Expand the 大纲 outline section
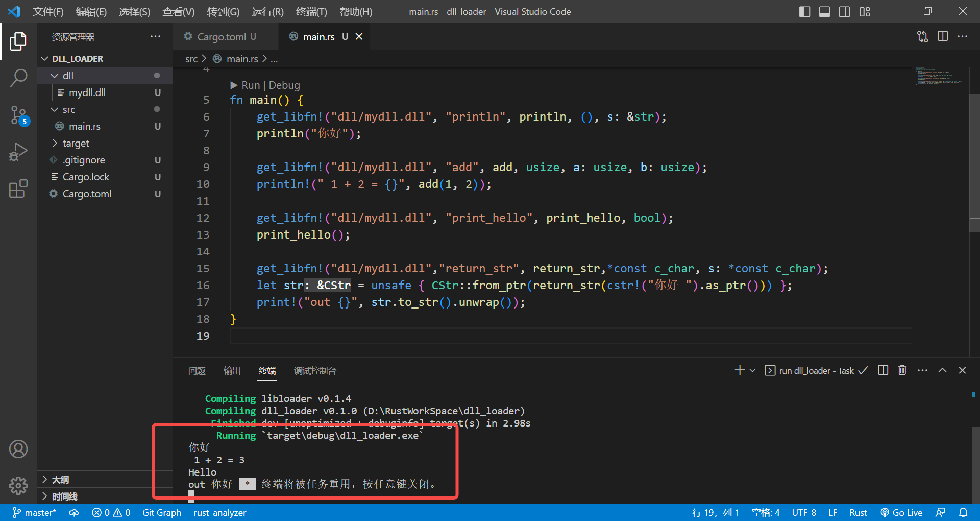This screenshot has width=980, height=521. pos(105,479)
